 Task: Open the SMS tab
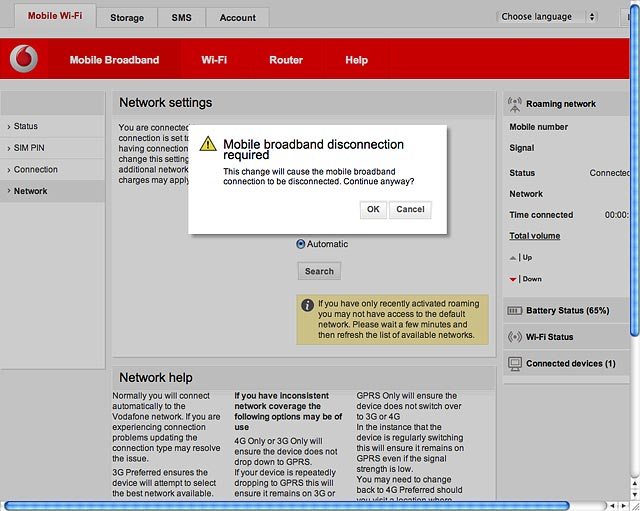pos(182,18)
